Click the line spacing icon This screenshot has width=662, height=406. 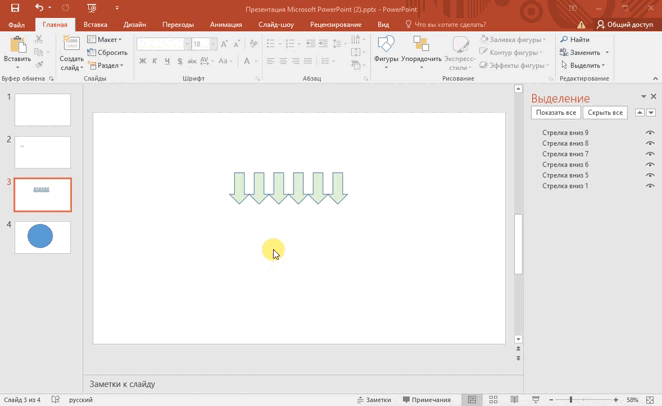point(337,43)
